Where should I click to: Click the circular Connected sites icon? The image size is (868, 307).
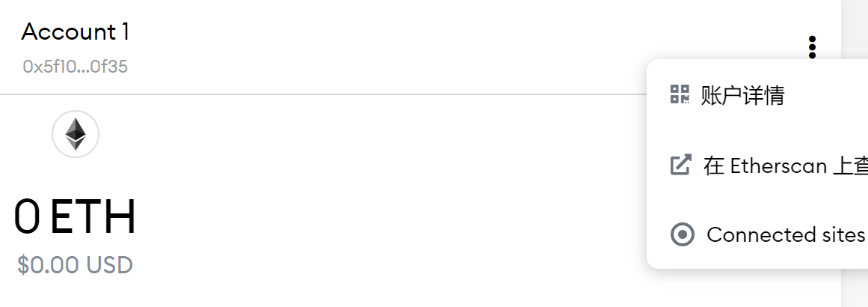[x=682, y=234]
